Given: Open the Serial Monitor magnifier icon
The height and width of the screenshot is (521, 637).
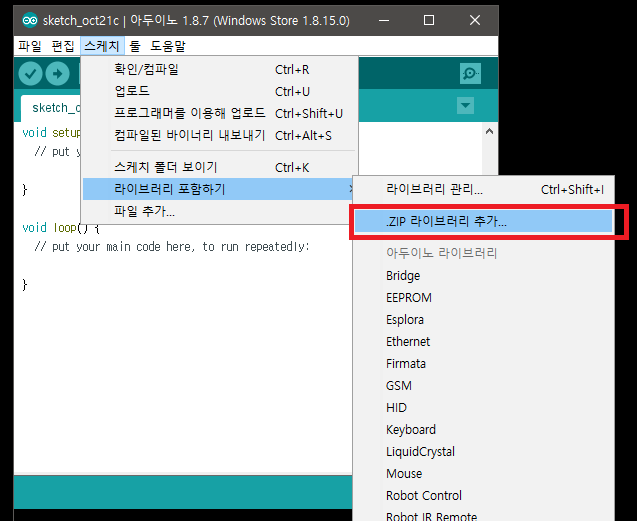Looking at the screenshot, I should (470, 74).
